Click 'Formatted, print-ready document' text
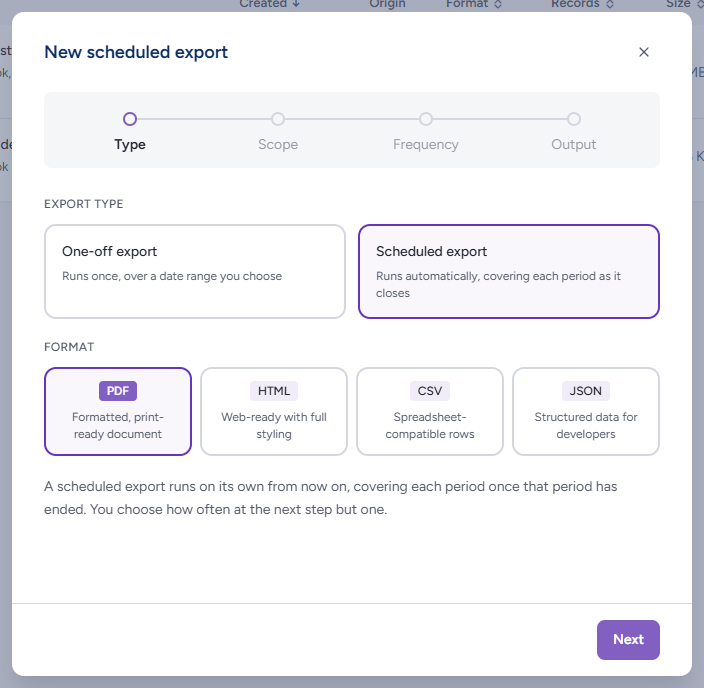This screenshot has height=688, width=704. [118, 425]
